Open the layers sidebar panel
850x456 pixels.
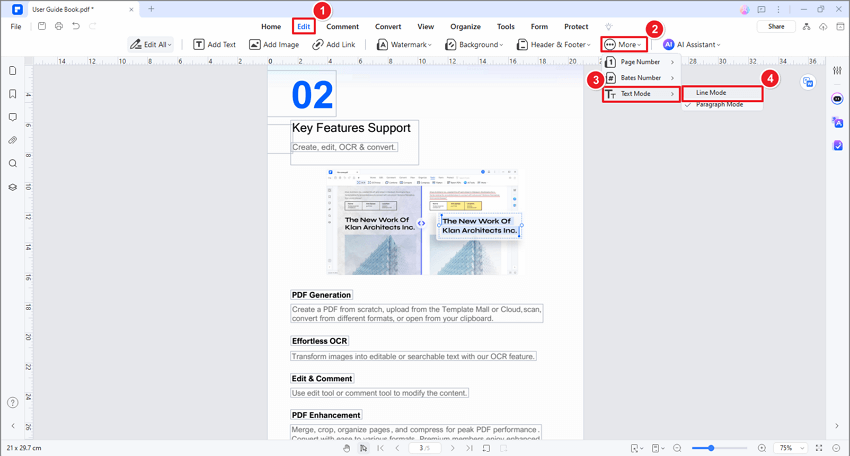(12, 187)
